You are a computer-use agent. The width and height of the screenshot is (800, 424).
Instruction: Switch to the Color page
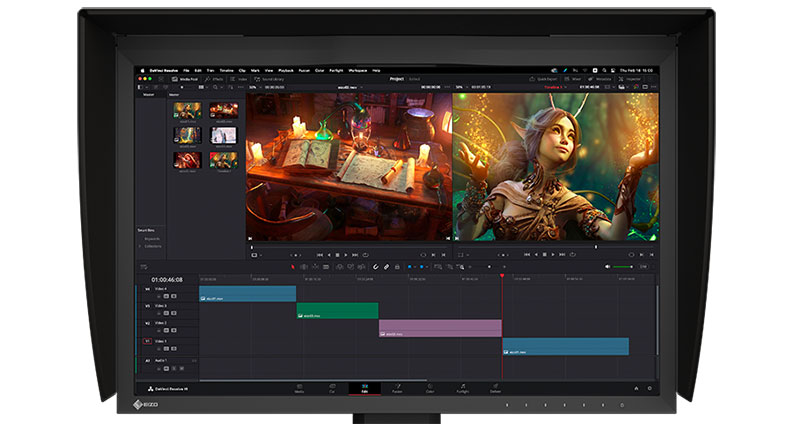pyautogui.click(x=429, y=388)
